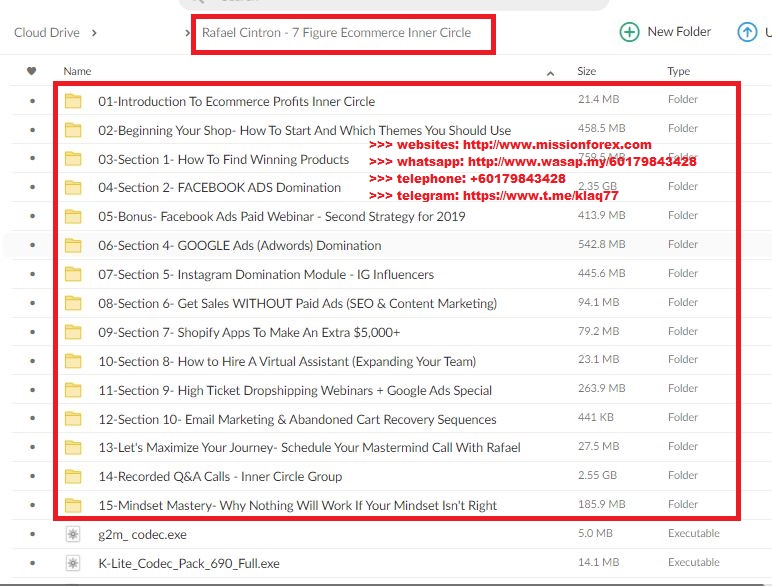772x586 pixels.
Task: Toggle favorite dot for 15-Mindset Mastery folder
Action: [32, 505]
